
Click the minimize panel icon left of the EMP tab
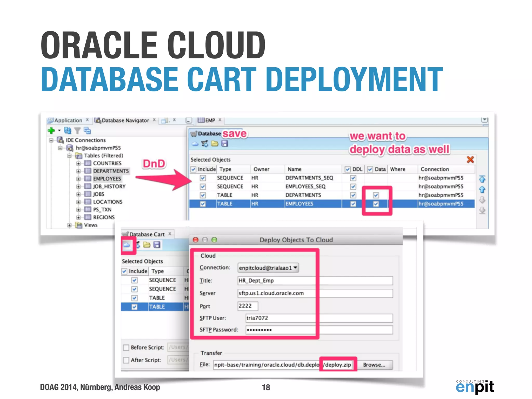(189, 120)
